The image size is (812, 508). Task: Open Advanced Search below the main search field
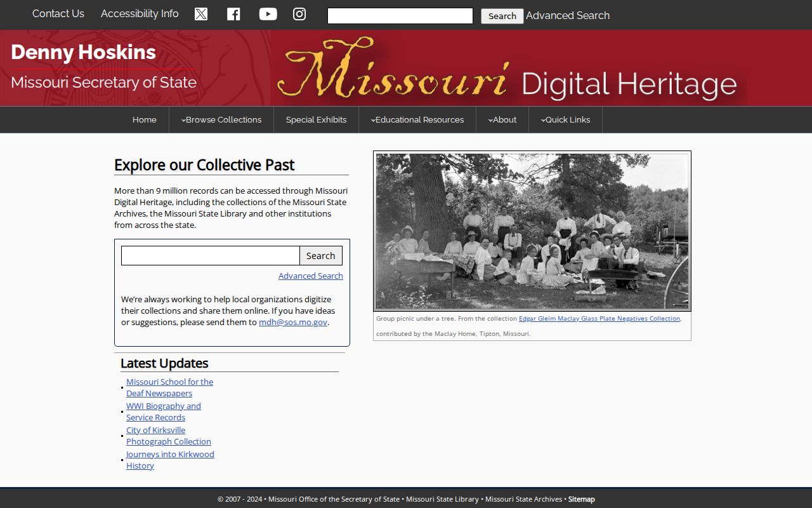311,276
